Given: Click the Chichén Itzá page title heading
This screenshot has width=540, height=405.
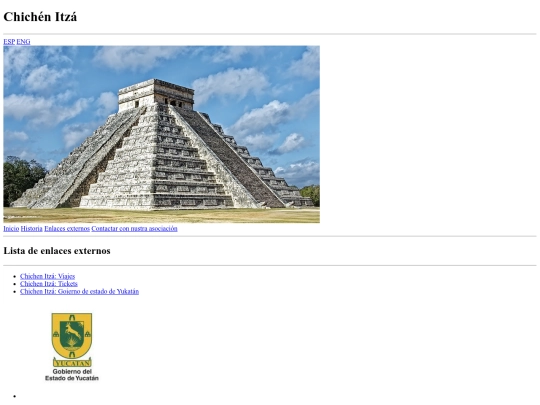Looking at the screenshot, I should point(40,17).
